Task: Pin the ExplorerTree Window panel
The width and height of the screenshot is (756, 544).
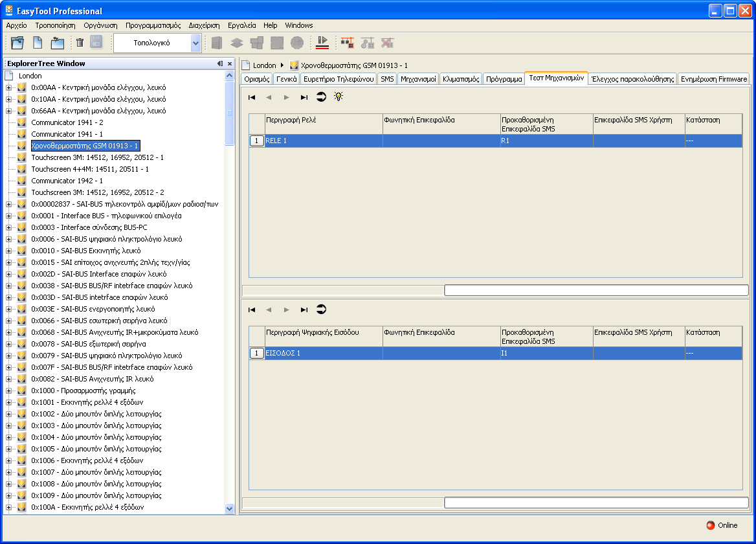Action: 220,63
